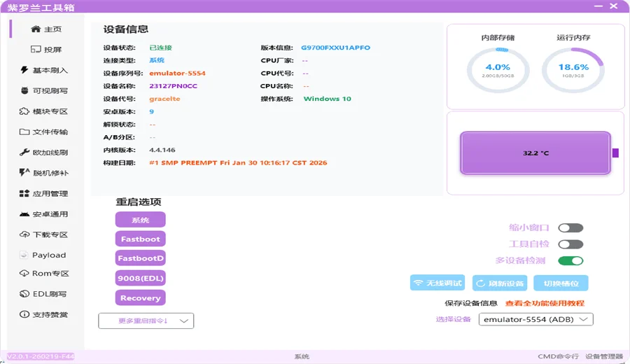The width and height of the screenshot is (630, 364).
Task: Click kernel version 4.4.146
Action: point(162,150)
